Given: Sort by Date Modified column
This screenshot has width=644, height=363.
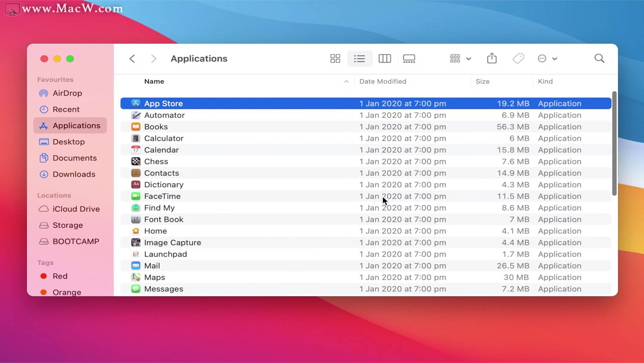Looking at the screenshot, I should point(383,82).
